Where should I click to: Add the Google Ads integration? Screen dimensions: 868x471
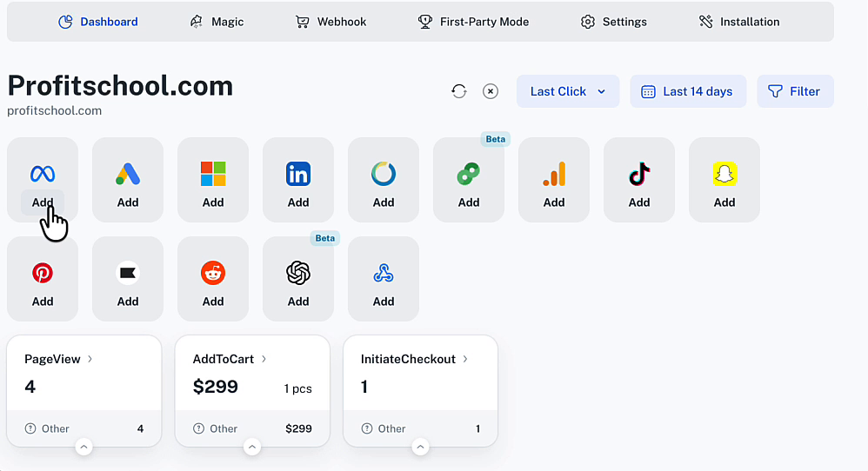[128, 202]
